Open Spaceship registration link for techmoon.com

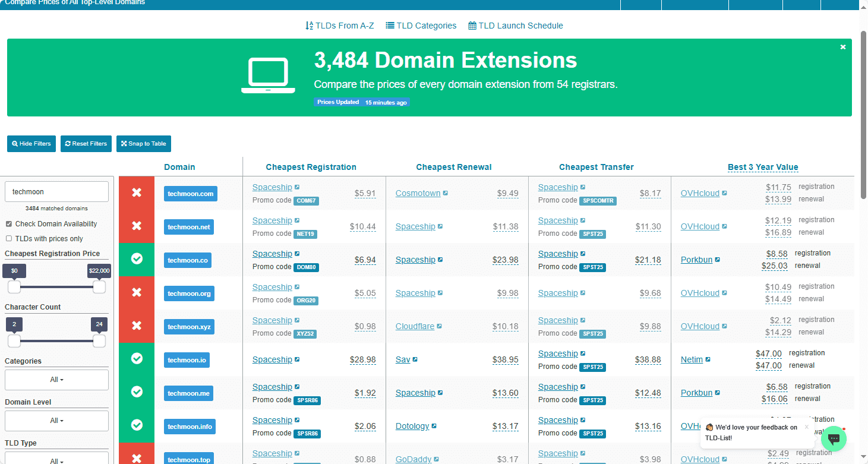tap(272, 187)
